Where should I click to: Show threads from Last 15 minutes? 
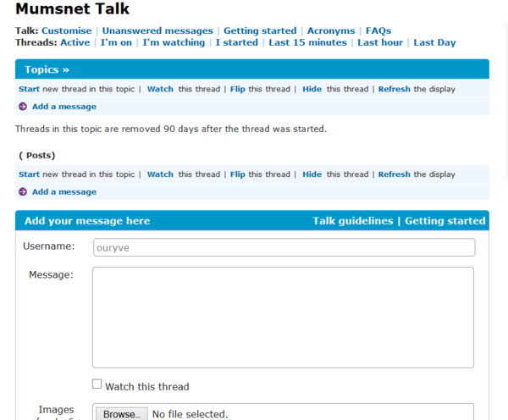(x=308, y=42)
